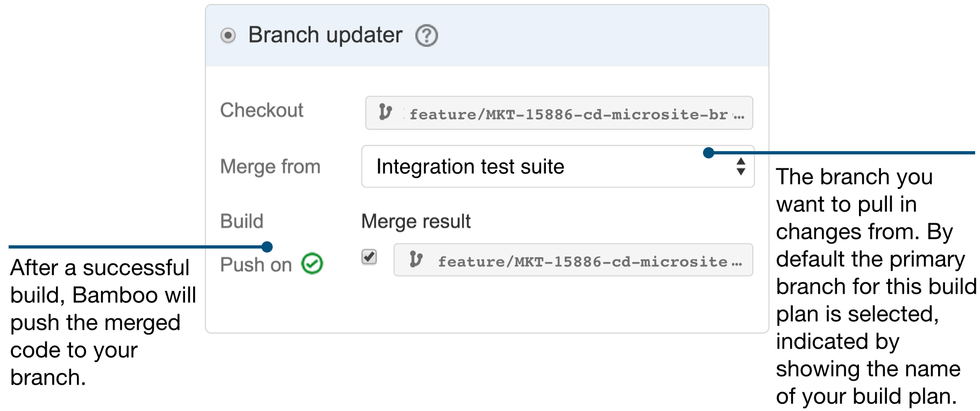Click the question mark circle after Branch updater
980x411 pixels.
pyautogui.click(x=425, y=36)
